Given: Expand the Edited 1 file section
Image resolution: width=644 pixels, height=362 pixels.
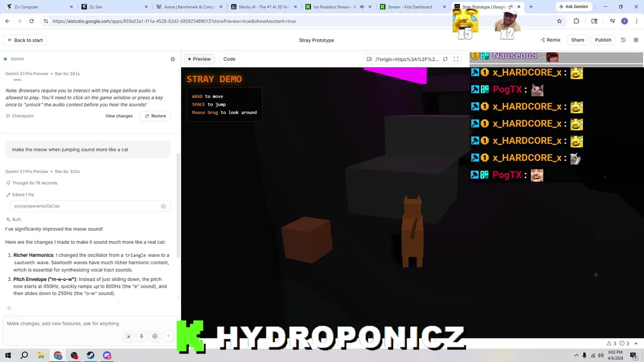Looking at the screenshot, I should 23,195.
